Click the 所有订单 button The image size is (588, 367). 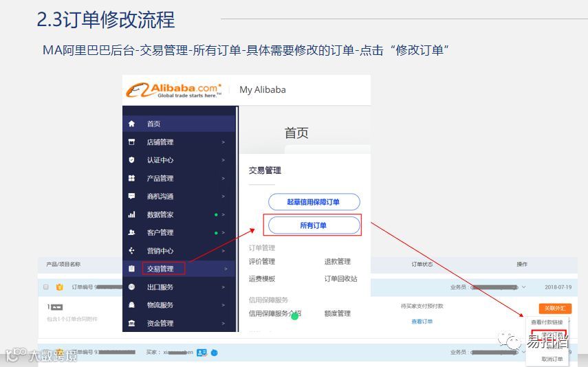coord(314,225)
